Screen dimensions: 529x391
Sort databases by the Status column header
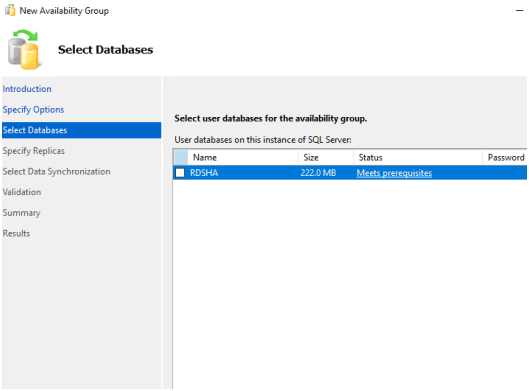[418, 158]
